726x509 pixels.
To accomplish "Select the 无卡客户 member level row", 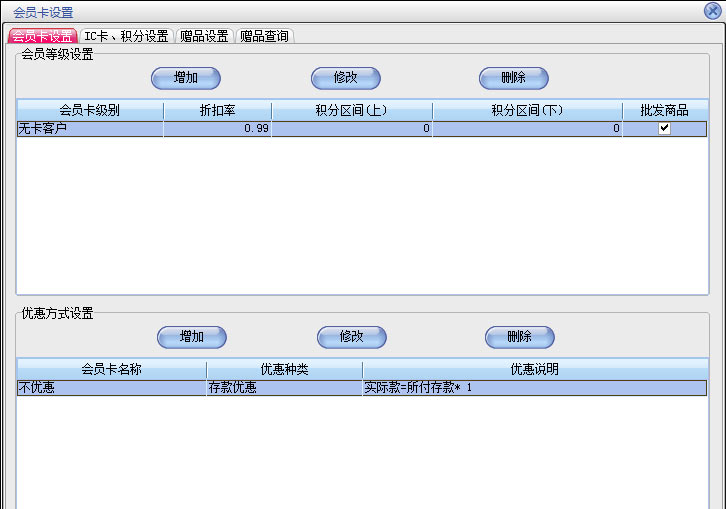I will tap(89, 129).
